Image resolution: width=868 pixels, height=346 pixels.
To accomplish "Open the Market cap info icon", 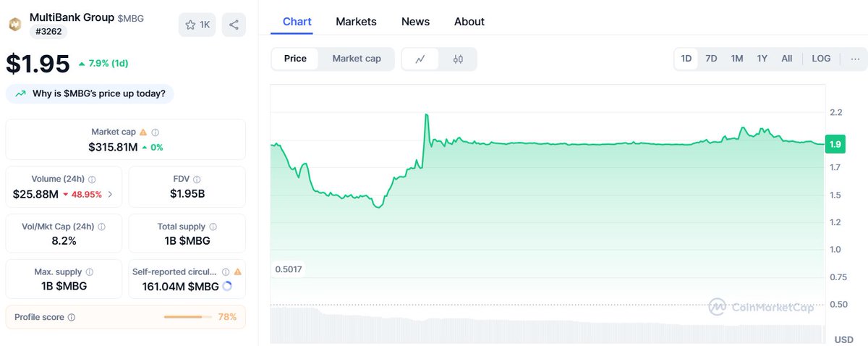I will [156, 132].
